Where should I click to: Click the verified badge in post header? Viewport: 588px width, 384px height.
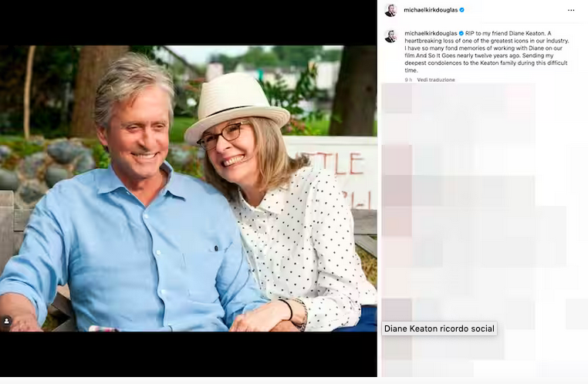[462, 10]
